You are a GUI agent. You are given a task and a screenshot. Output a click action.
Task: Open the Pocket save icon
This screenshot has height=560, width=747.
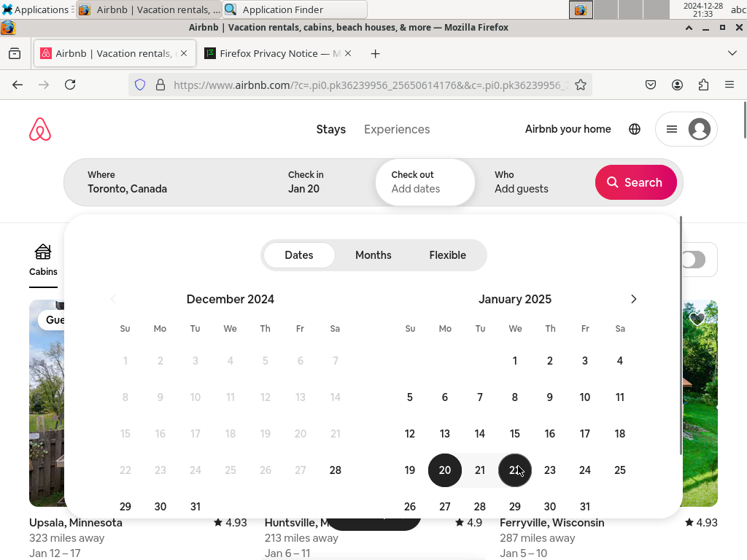tap(650, 85)
